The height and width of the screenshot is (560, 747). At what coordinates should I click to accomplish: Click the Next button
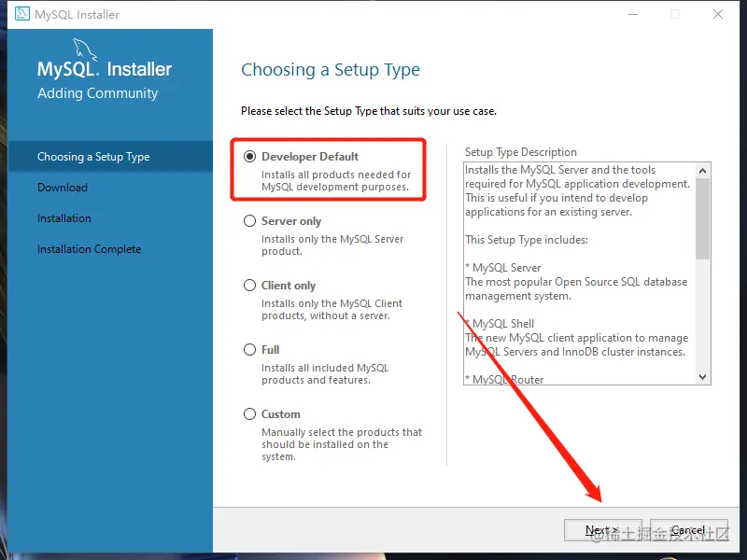click(602, 530)
